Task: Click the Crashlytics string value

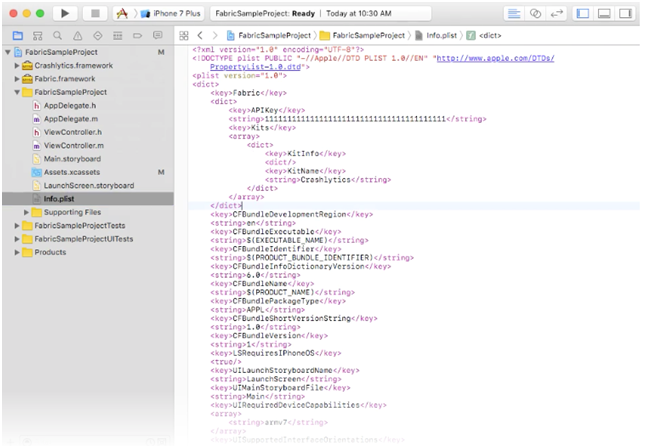Action: click(325, 180)
